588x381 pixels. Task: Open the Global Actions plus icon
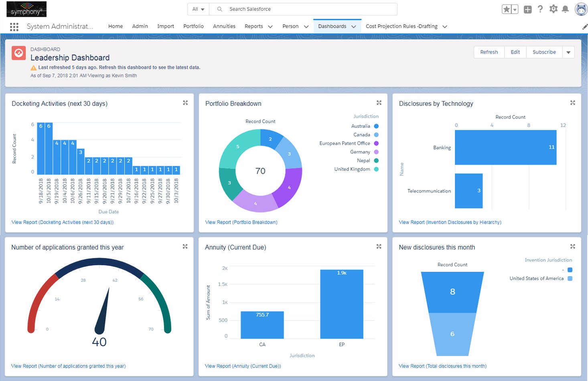click(528, 9)
